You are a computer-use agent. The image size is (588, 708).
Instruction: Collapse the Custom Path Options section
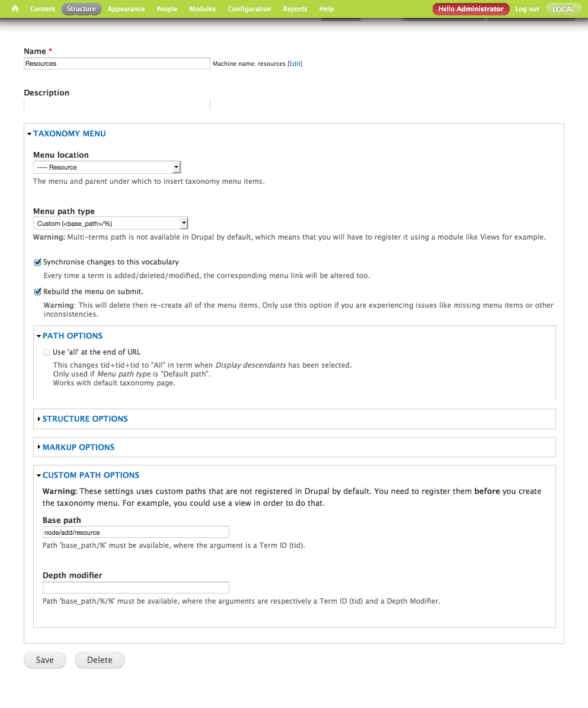[91, 475]
